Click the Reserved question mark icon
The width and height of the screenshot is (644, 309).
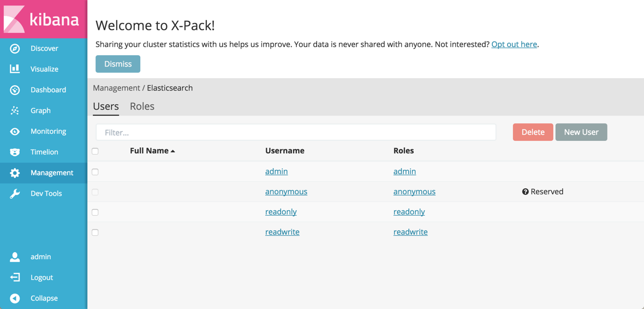[x=525, y=192]
